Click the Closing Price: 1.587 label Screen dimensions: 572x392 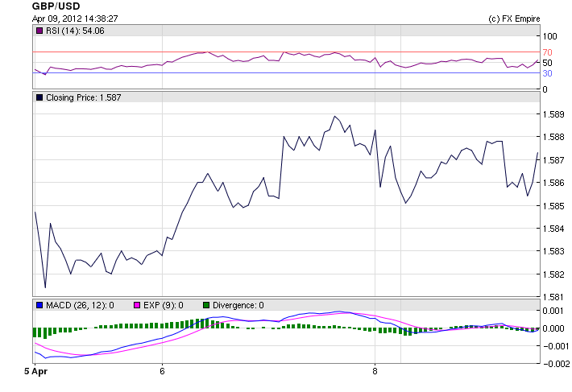[x=84, y=97]
